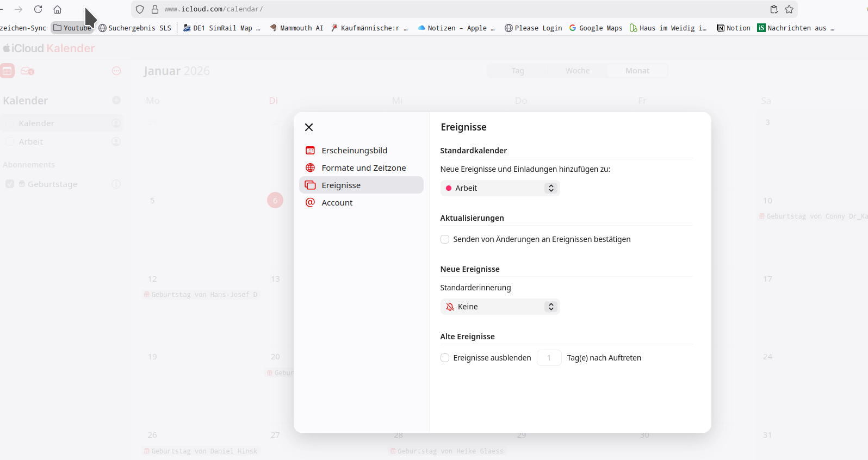Screen dimensions: 868x460
Task: Close the settings dialog with X icon
Action: [x=309, y=127]
